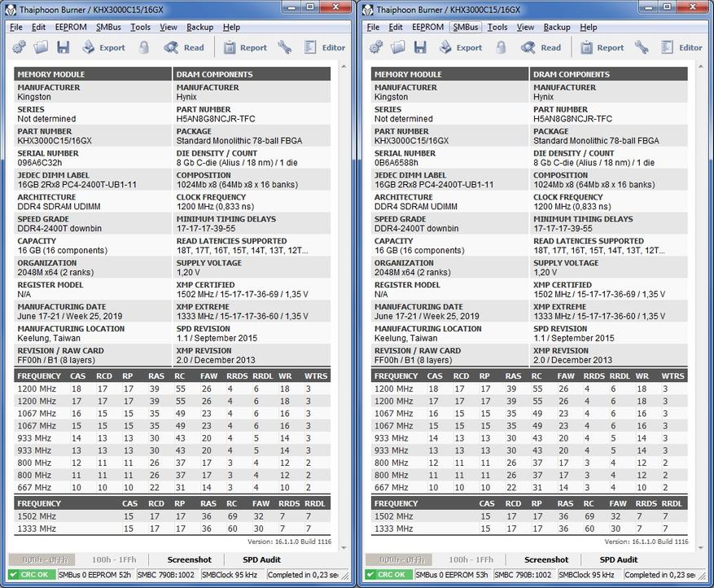Click Report in the left window toolbar
This screenshot has width=714, height=588.
(x=245, y=47)
